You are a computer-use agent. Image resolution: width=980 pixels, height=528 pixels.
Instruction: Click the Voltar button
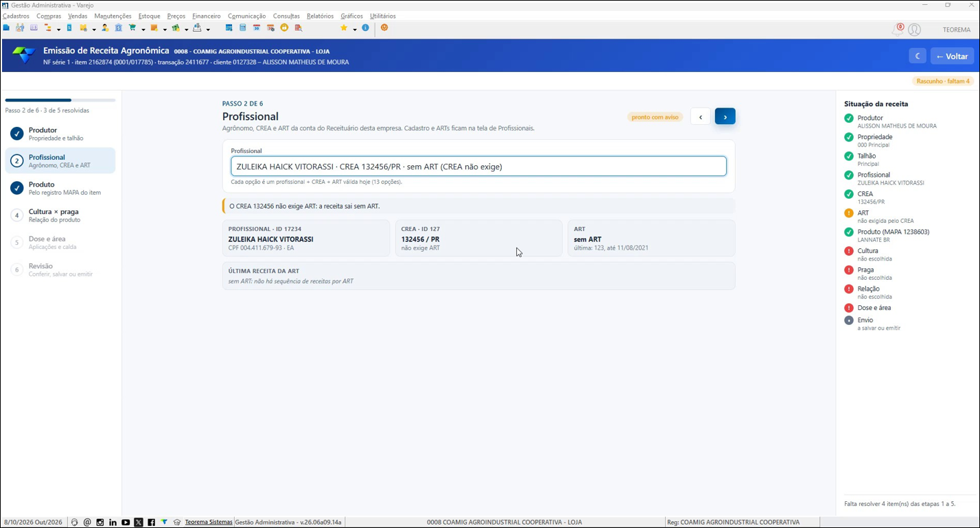pyautogui.click(x=952, y=56)
